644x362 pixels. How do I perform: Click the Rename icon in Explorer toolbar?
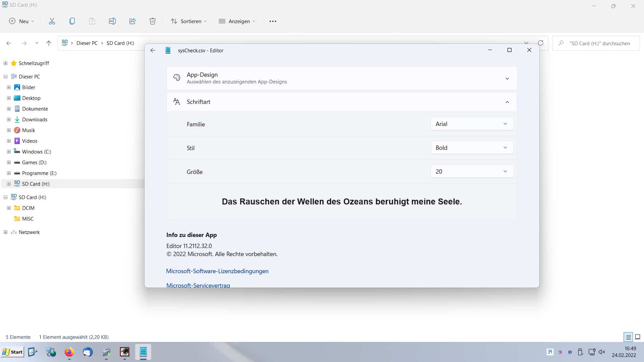112,21
